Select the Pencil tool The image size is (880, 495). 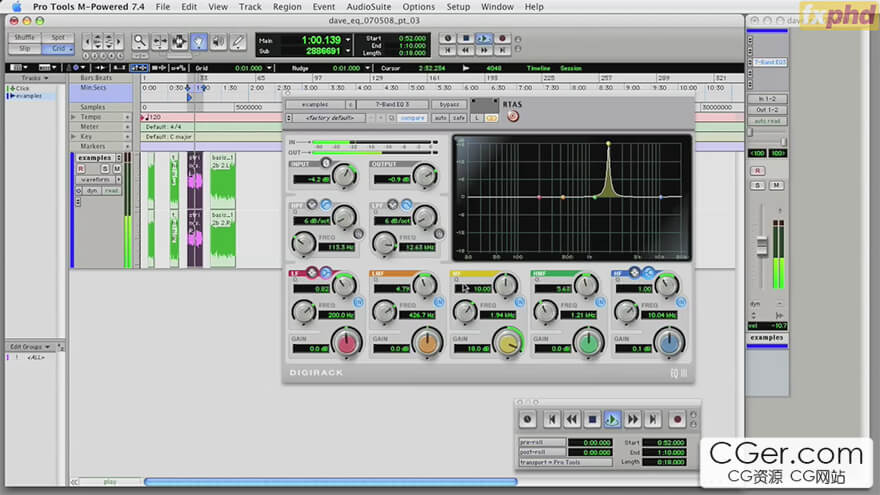(x=238, y=42)
